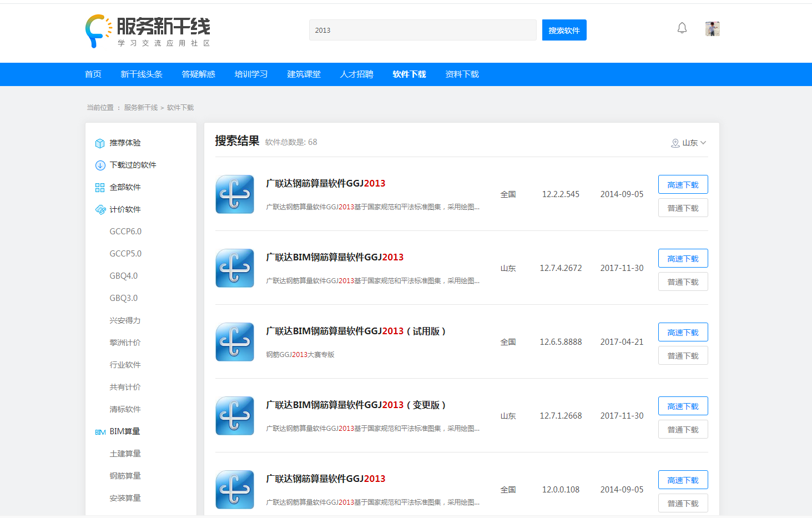Screen dimensions: 812x518
Task: Click 普通下载 for version 12.2.2.545
Action: (683, 208)
